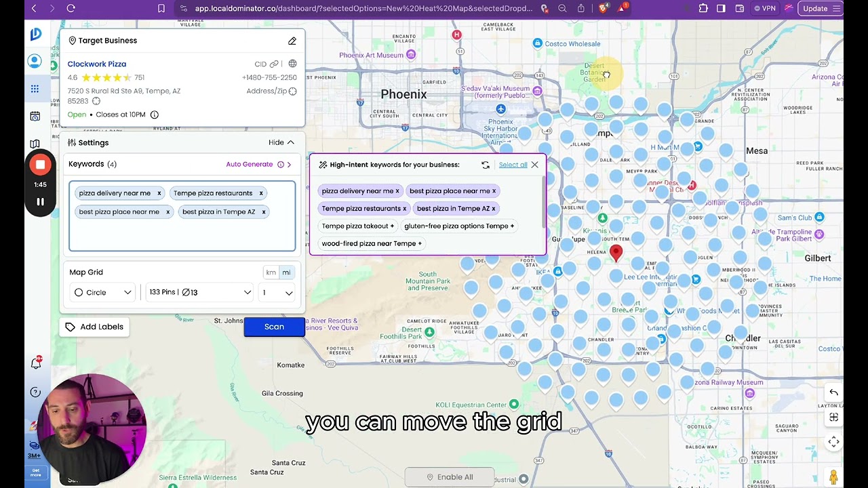Viewport: 868px width, 488px height.
Task: Click the red target business map marker
Action: pos(616,253)
